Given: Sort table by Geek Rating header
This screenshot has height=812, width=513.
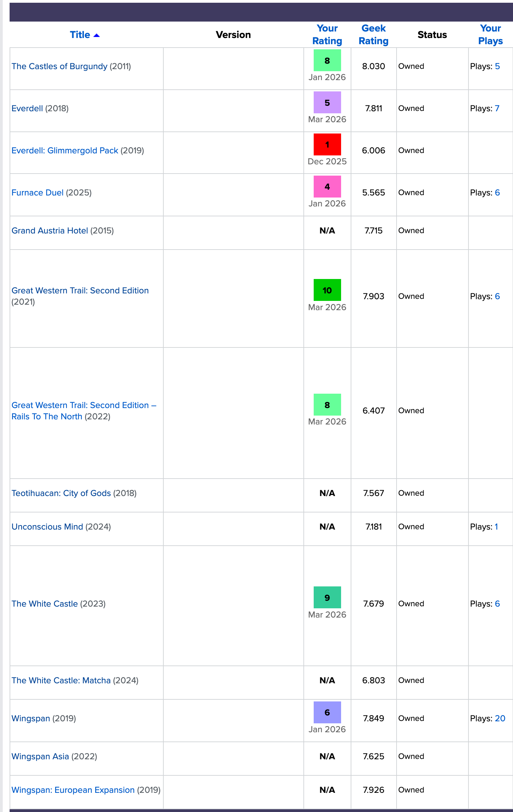Looking at the screenshot, I should tap(373, 35).
